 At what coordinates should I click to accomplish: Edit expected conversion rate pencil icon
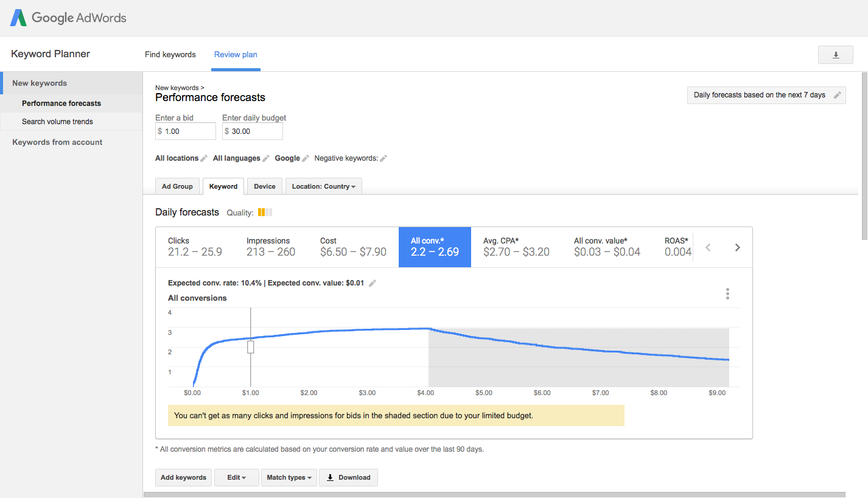[373, 283]
